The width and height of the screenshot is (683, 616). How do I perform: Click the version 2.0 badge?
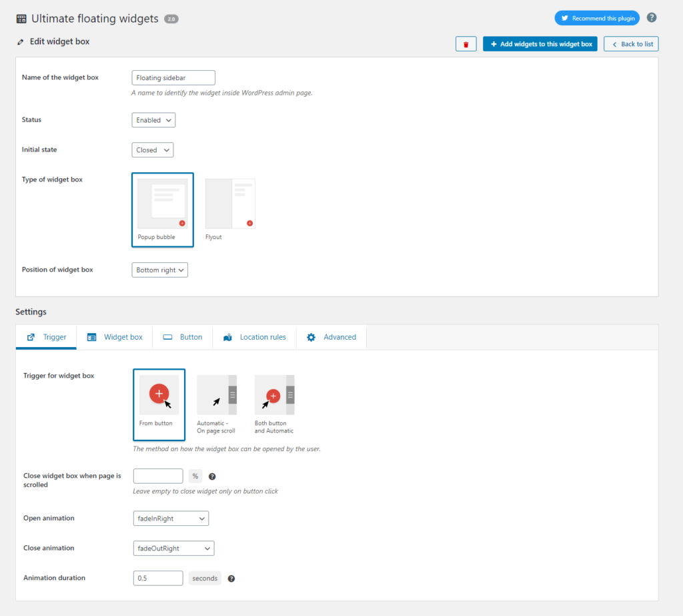171,19
